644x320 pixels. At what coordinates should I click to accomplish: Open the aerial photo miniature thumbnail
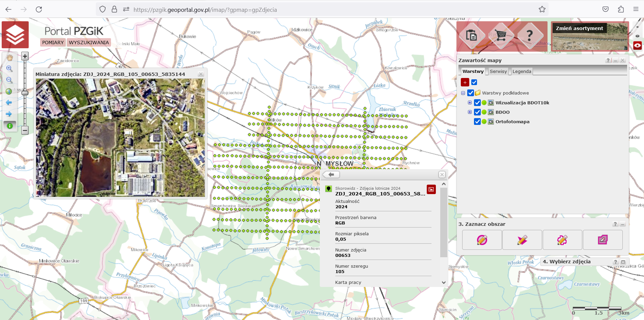(x=120, y=138)
